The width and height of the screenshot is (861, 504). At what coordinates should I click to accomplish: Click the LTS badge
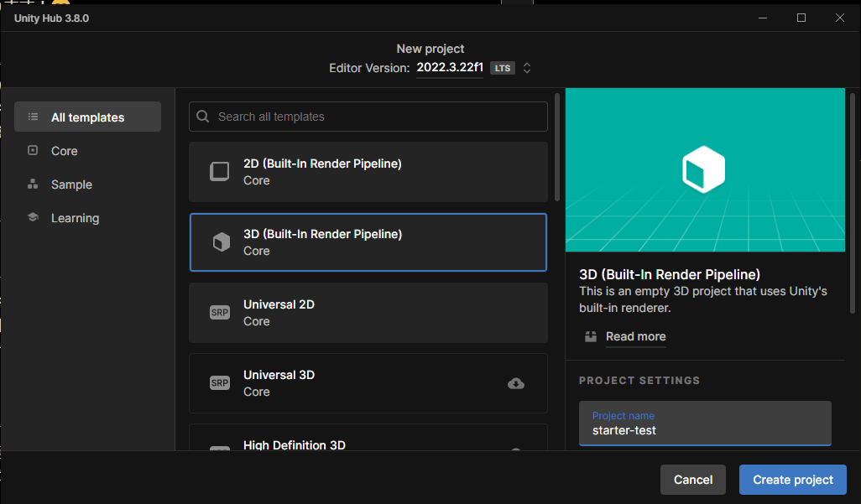coord(503,68)
